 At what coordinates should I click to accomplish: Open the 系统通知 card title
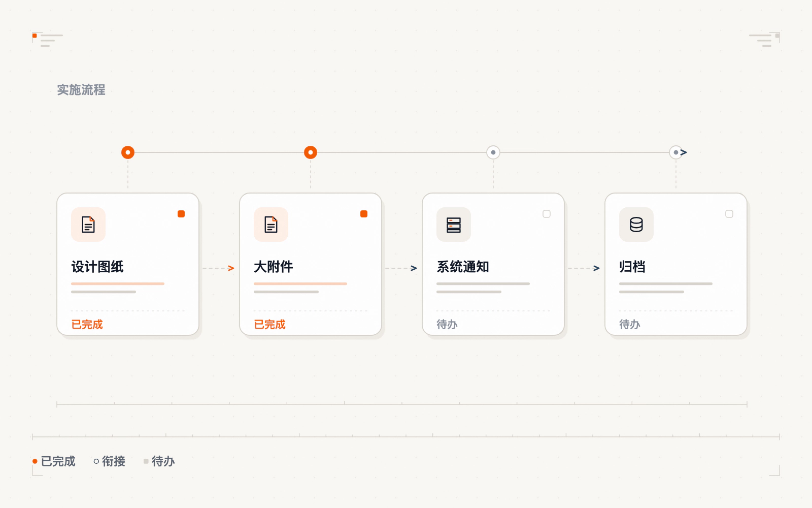pos(463,267)
